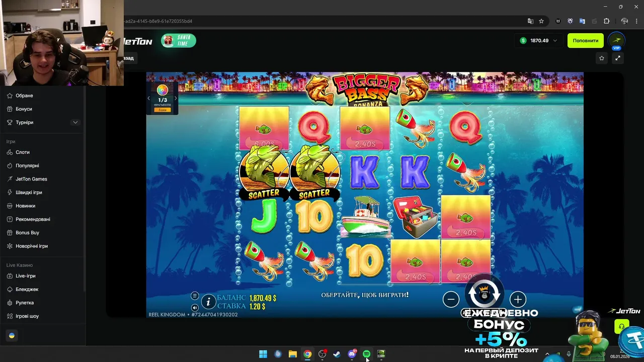Click the Новорічні ігри snowflake icon
Viewport: 644px width, 362px height.
(x=10, y=246)
